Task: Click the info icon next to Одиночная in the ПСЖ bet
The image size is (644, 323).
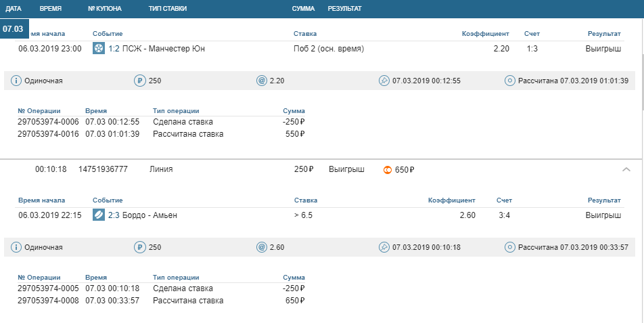Action: coord(16,81)
